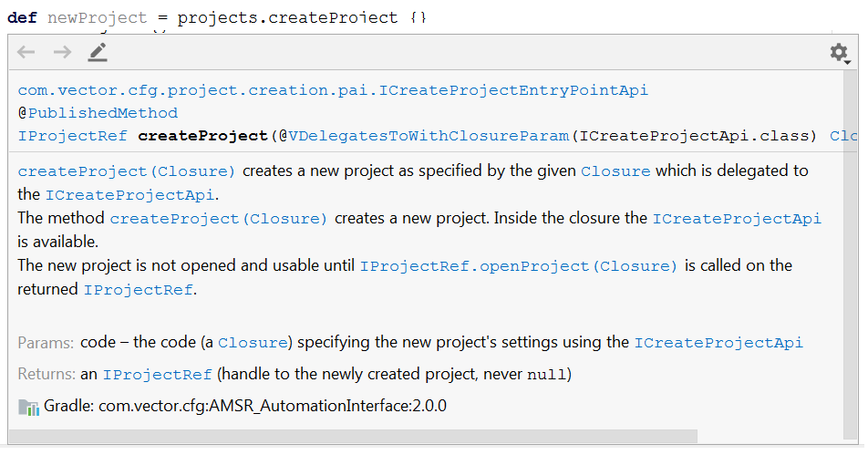Click IProjectRef link after 'returned'
This screenshot has height=455, width=868.
138,290
